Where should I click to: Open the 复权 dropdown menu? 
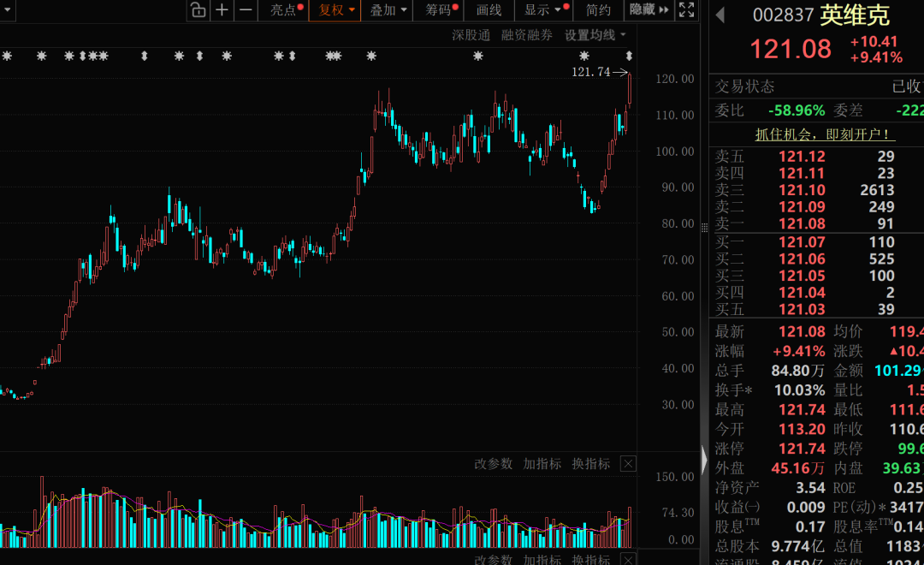(x=335, y=10)
